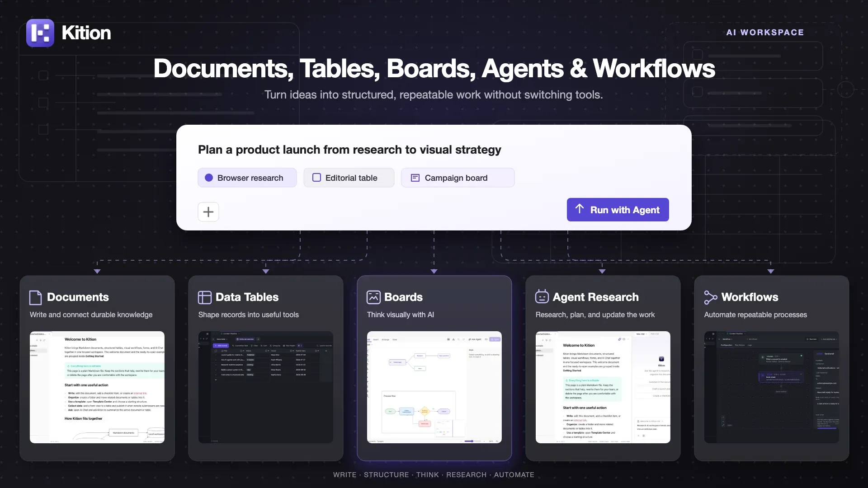Click the product launch prompt text field
The height and width of the screenshot is (488, 868).
click(x=349, y=150)
